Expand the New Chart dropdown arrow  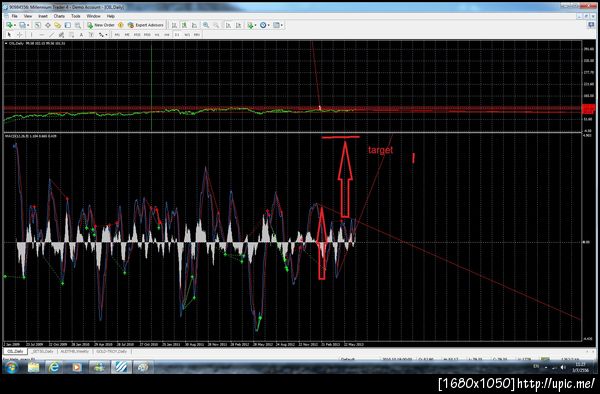pos(15,25)
